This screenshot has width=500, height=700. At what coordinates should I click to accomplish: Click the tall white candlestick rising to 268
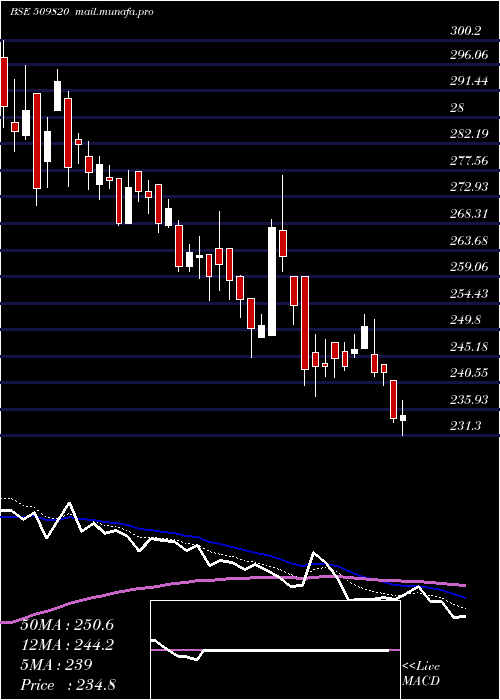pyautogui.click(x=272, y=281)
